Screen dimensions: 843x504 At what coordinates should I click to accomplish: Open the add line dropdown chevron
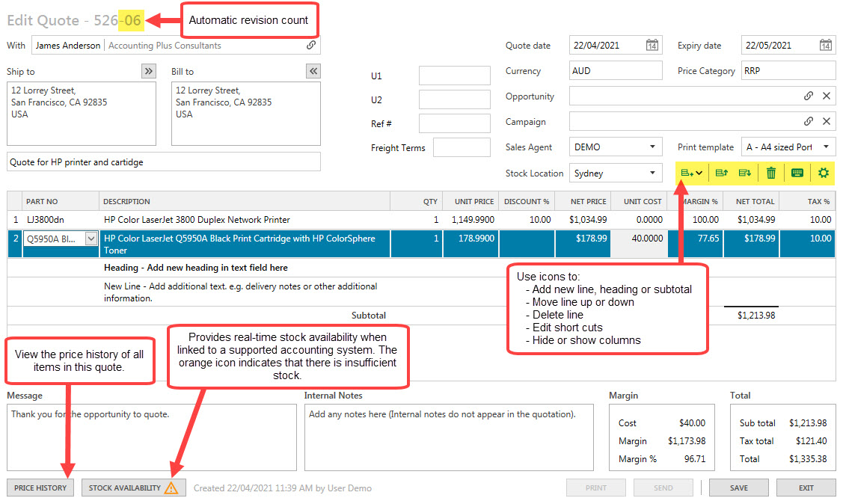pyautogui.click(x=699, y=173)
